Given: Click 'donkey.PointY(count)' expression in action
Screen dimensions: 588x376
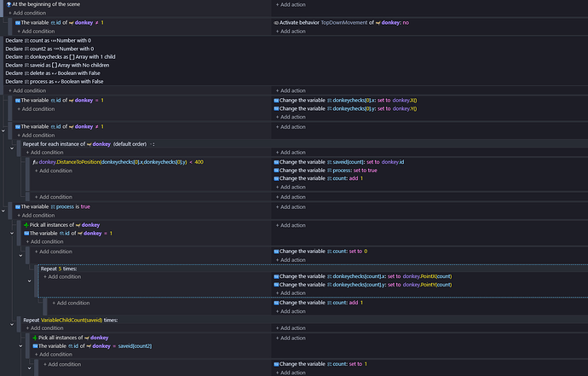Looking at the screenshot, I should point(427,285).
